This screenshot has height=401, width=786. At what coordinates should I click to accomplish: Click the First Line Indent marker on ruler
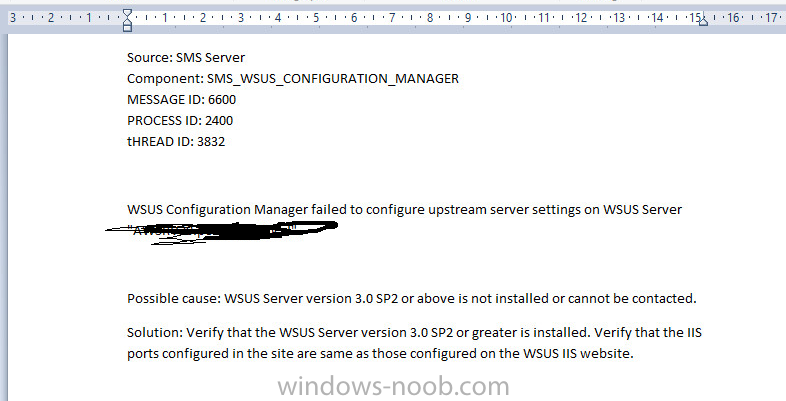[x=127, y=13]
